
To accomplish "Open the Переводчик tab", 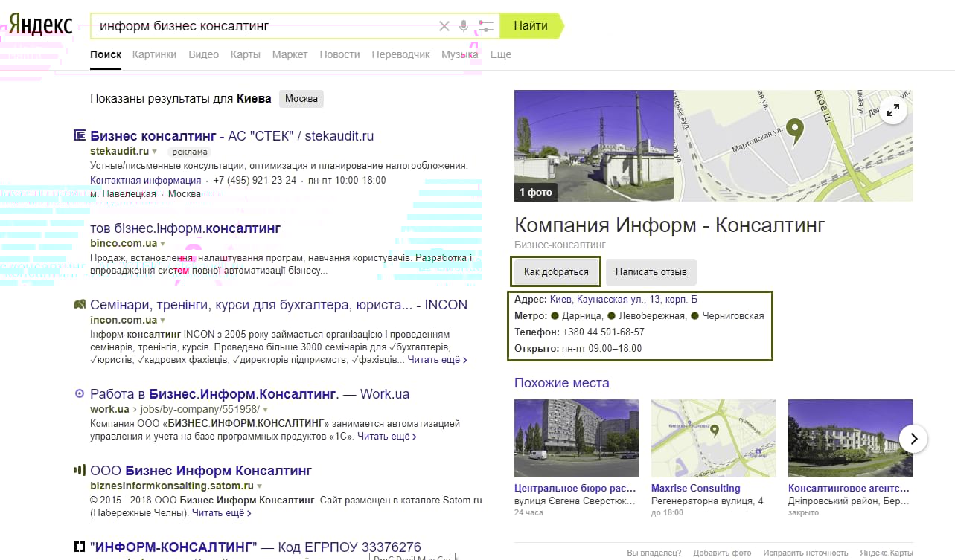I will coord(400,54).
